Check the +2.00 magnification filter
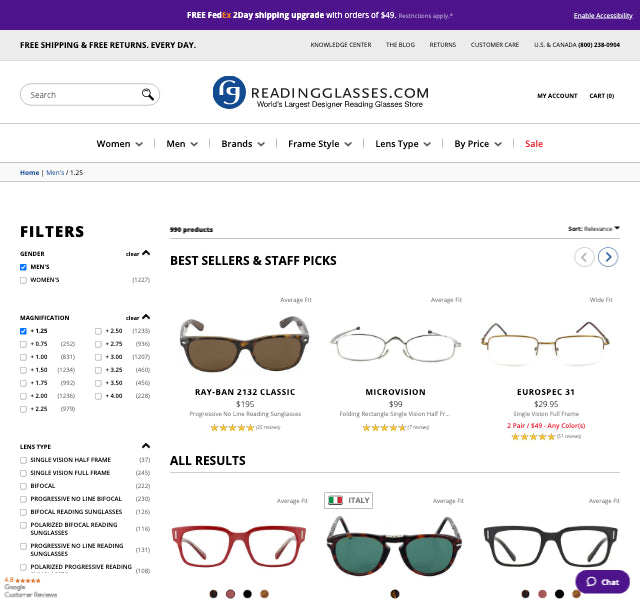 click(23, 396)
